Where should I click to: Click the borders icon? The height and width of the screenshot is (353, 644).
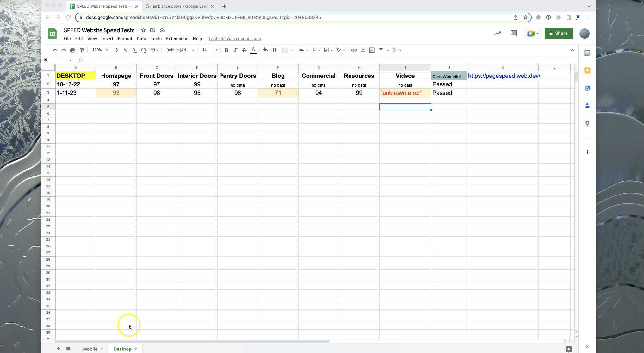pos(275,50)
